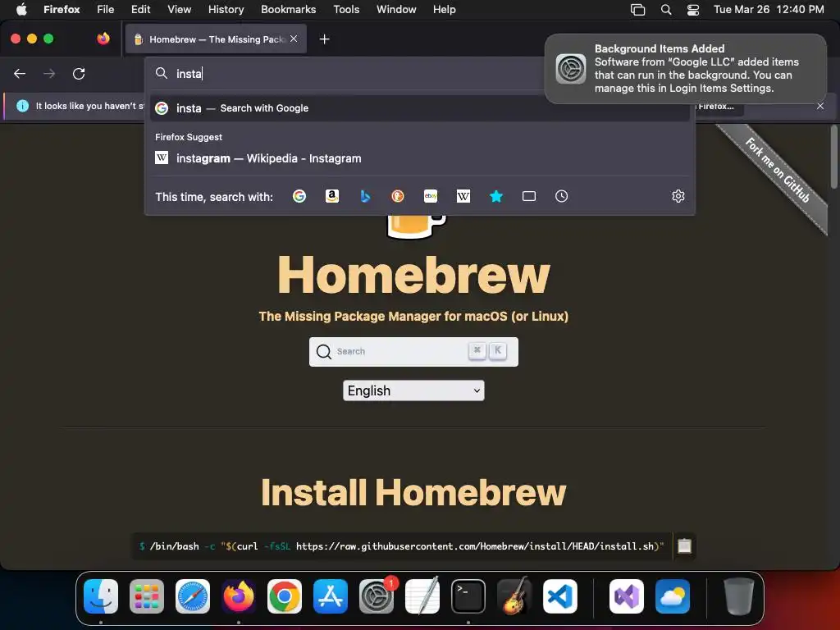This screenshot has width=840, height=630.
Task: Search this time with eBay icon
Action: (x=431, y=196)
